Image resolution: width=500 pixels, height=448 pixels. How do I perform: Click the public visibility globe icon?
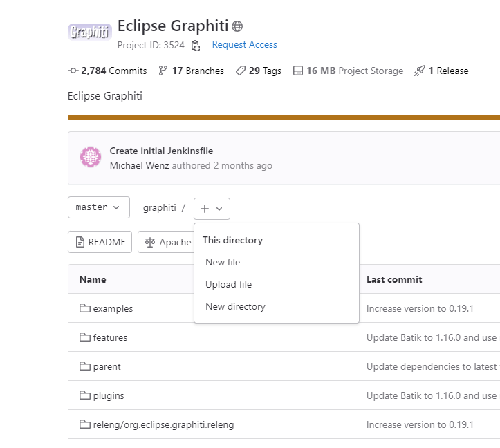click(x=237, y=26)
